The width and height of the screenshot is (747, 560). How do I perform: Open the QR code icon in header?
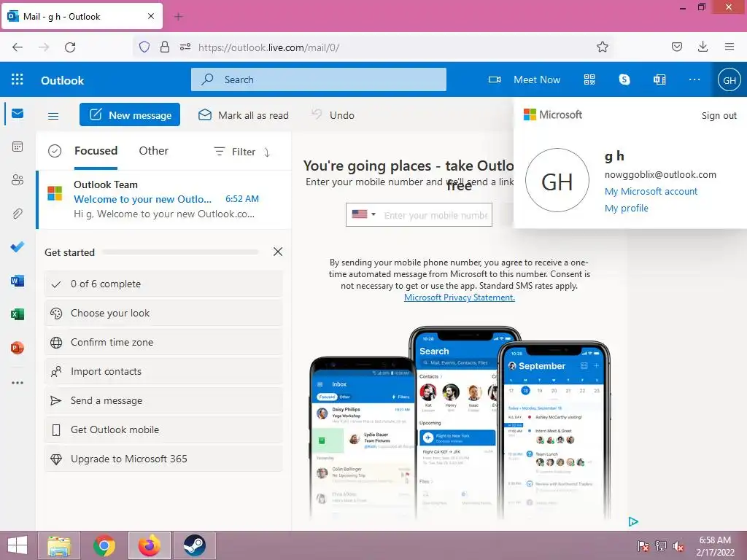(589, 79)
